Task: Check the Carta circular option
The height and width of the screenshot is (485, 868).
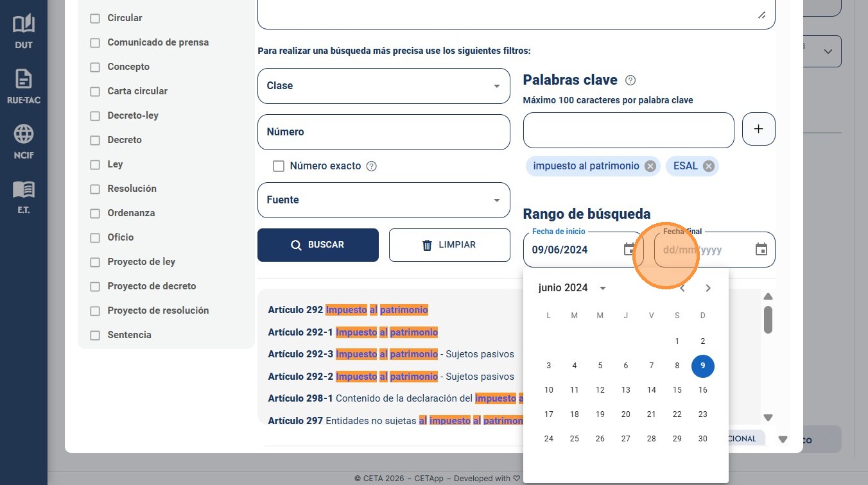Action: tap(95, 92)
